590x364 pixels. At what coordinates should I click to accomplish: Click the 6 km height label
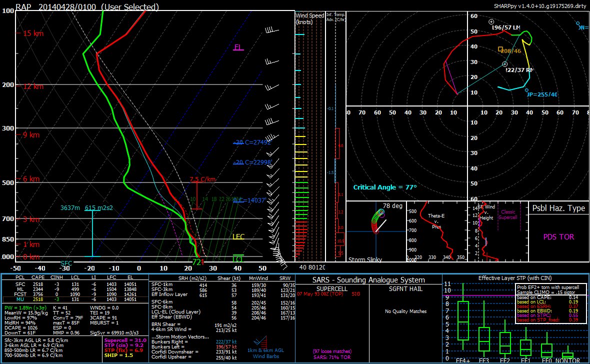[x=31, y=179]
